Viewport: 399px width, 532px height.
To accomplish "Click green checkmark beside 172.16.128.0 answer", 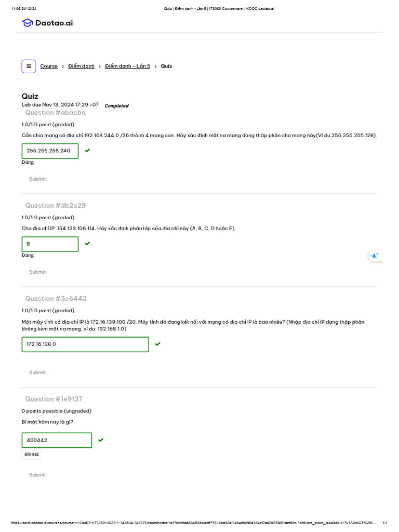I will (157, 343).
